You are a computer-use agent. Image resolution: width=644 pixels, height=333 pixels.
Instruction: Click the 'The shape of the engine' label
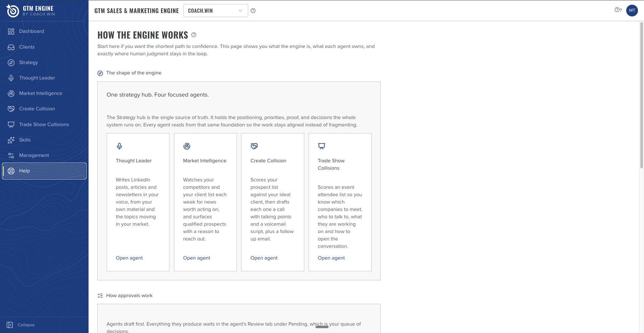pyautogui.click(x=134, y=73)
